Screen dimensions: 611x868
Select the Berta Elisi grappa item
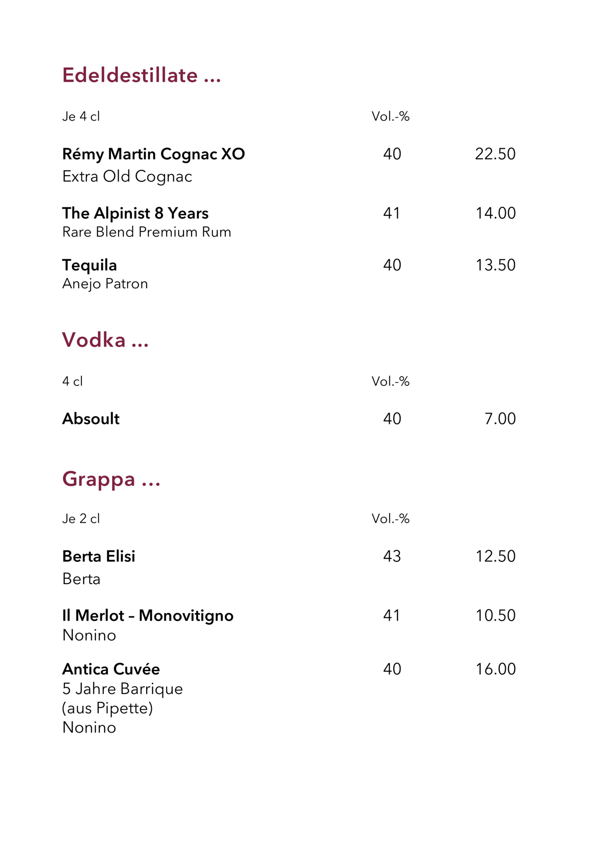(99, 556)
